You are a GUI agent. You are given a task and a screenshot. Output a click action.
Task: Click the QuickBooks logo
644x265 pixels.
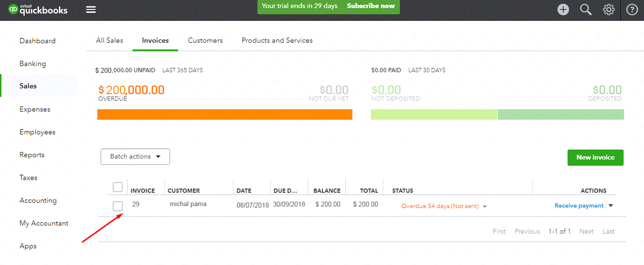[38, 10]
